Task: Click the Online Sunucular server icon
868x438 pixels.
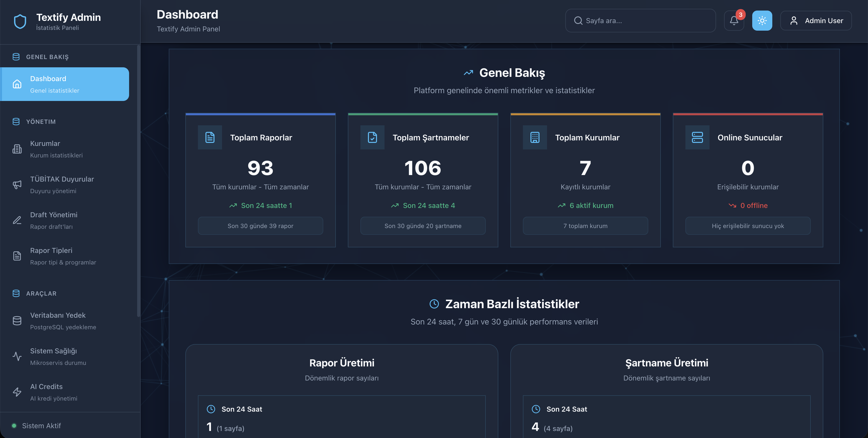Action: click(x=697, y=137)
